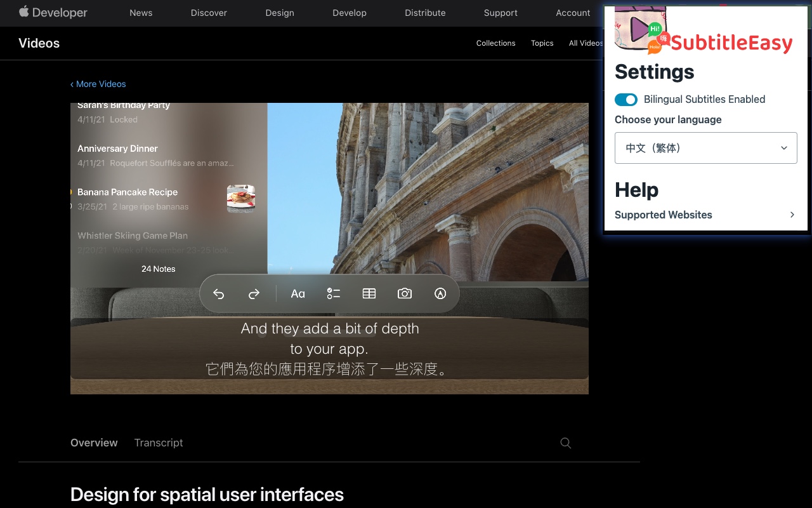The height and width of the screenshot is (508, 812).
Task: Open the Develop menu in the navigation
Action: (349, 13)
